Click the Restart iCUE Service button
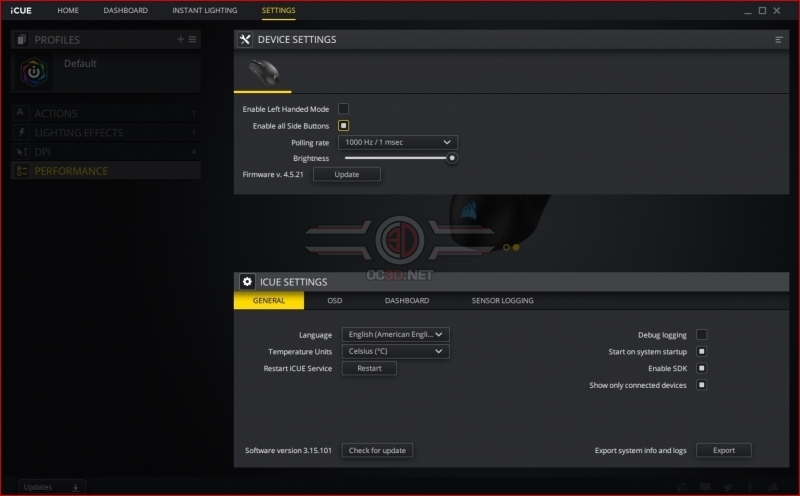Image resolution: width=800 pixels, height=496 pixels. click(x=369, y=368)
